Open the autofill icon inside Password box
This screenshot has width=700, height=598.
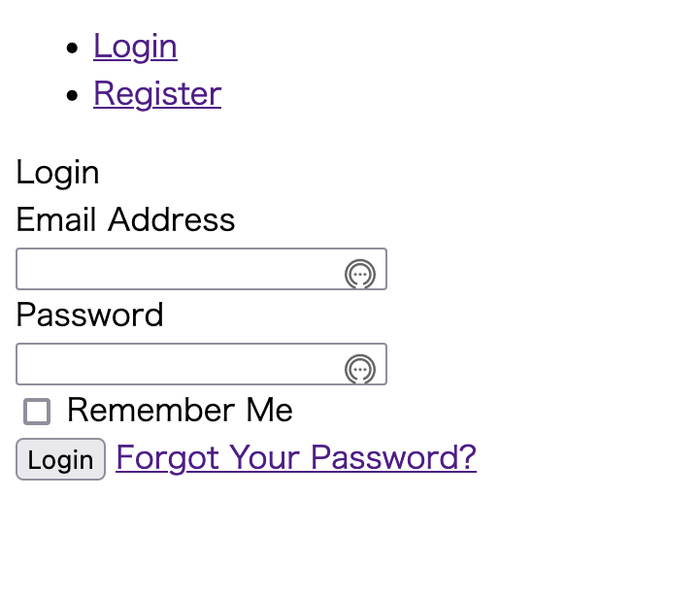click(360, 369)
